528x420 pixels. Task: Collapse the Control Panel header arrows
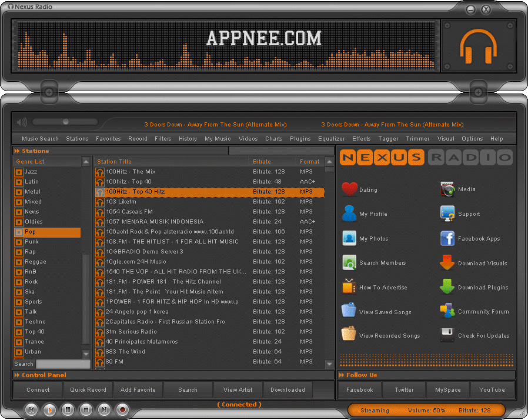tap(17, 375)
